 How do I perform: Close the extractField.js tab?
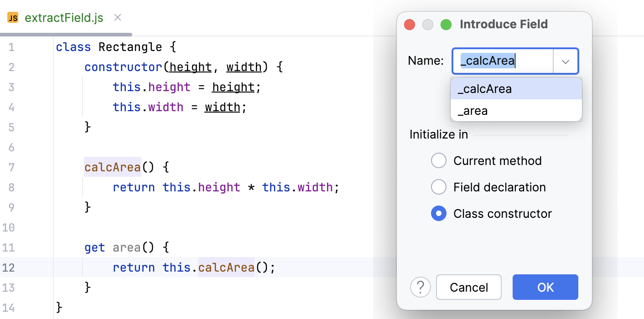tap(117, 18)
